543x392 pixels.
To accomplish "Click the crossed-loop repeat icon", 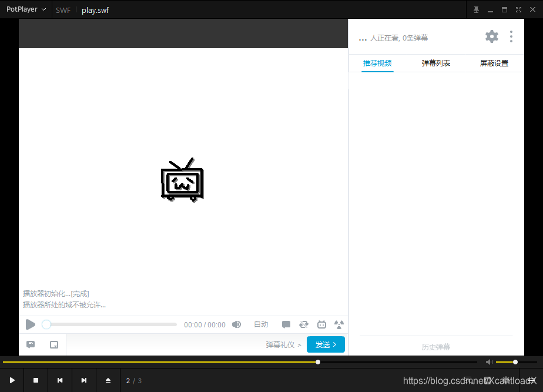I will 304,324.
